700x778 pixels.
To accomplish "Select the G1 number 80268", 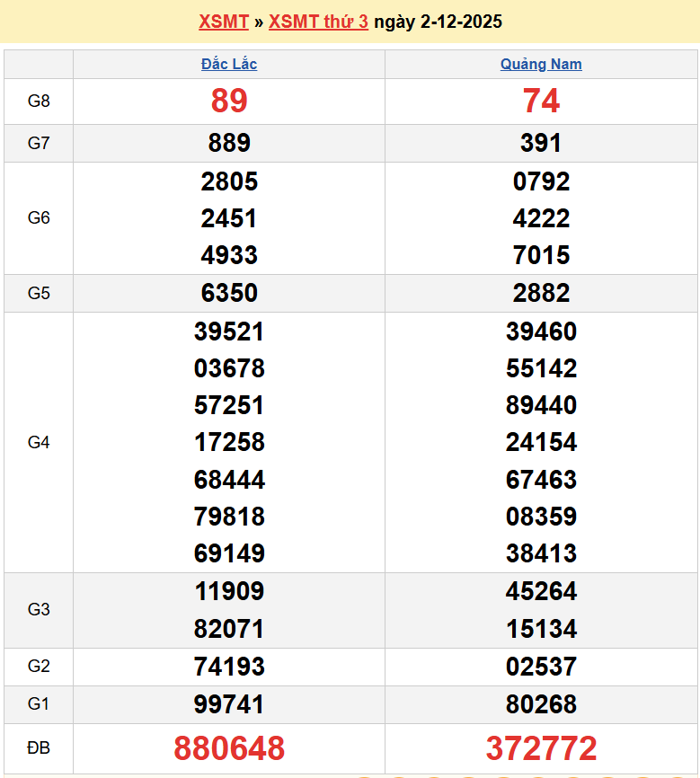I will tap(541, 704).
